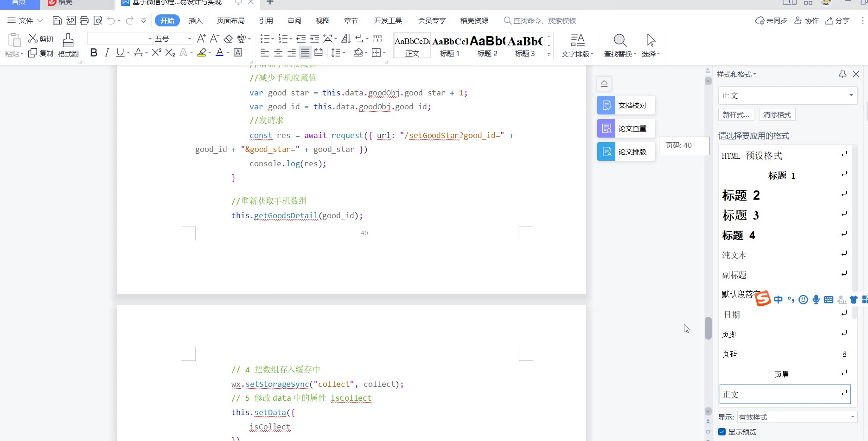Switch to the 页面布局 tab
Image resolution: width=868 pixels, height=441 pixels.
point(230,20)
